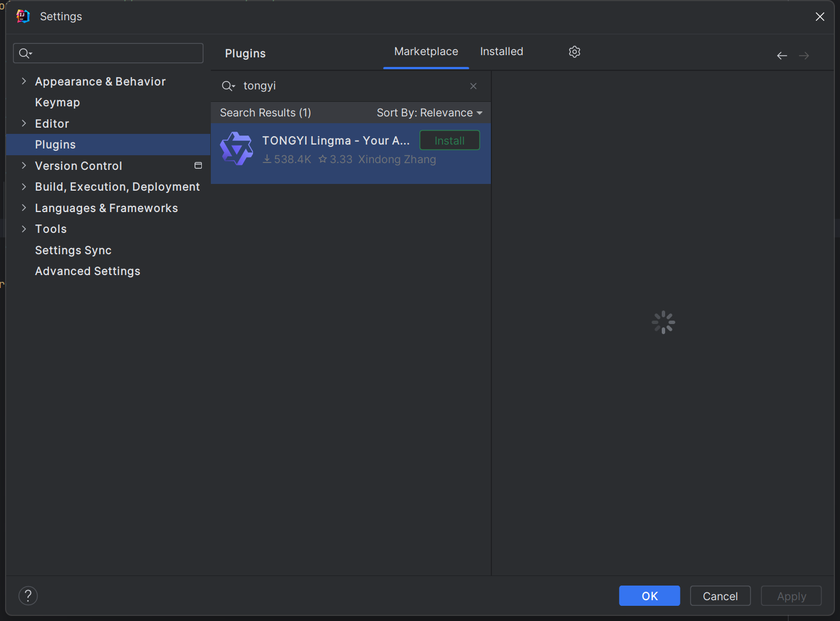Click the Apply button
Image resolution: width=840 pixels, height=621 pixels.
[x=791, y=596]
